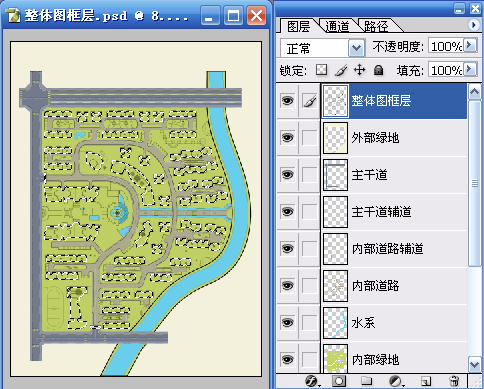Create a new layer group folder
Image resolution: width=484 pixels, height=389 pixels.
(x=366, y=381)
